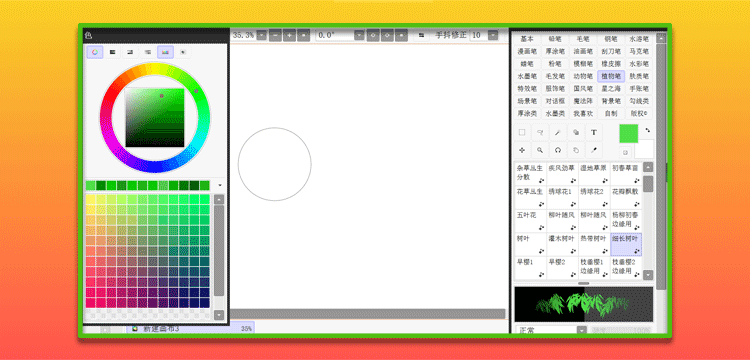Switch to the 基本 brush tab

click(528, 39)
